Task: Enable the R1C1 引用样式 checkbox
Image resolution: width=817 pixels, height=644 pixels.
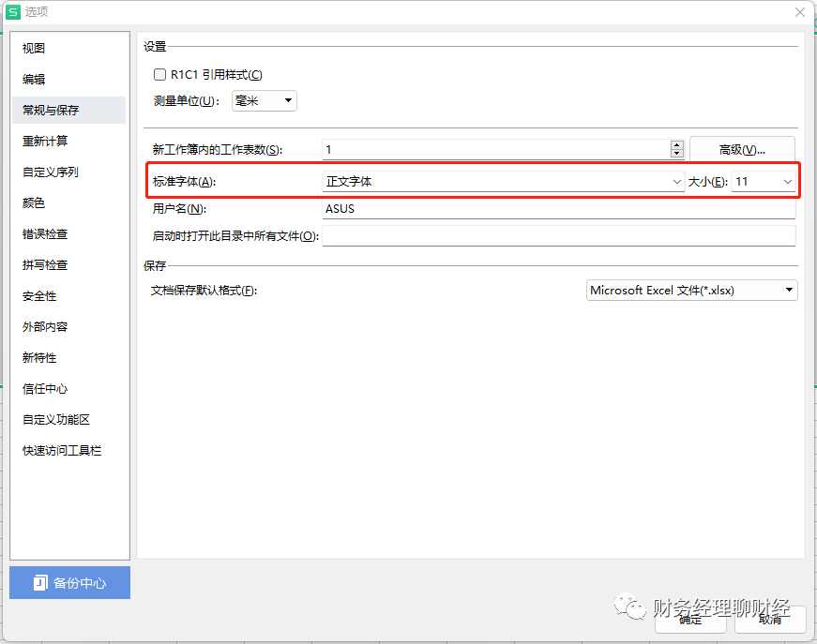Action: point(159,74)
